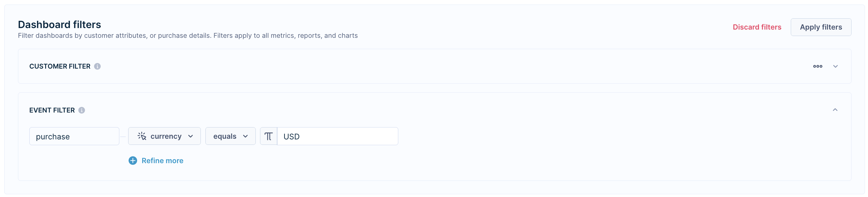Focus the USD value input field
The image size is (868, 197).
coord(337,136)
